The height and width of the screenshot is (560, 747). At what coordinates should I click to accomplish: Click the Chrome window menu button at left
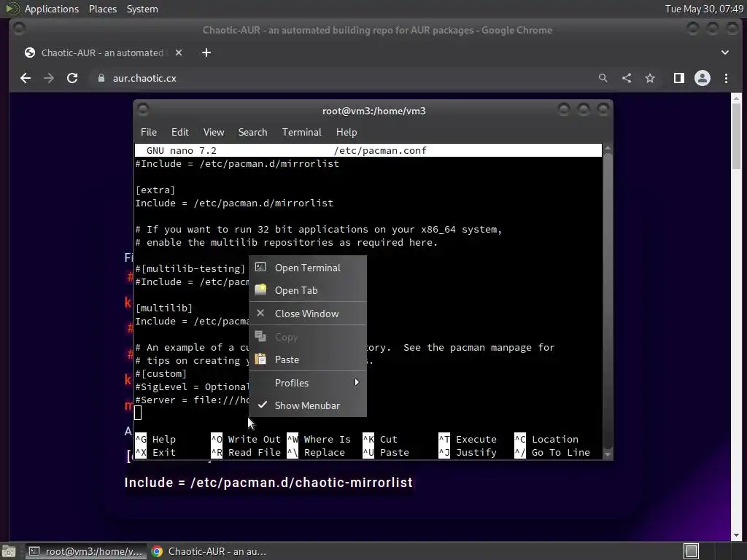(19, 29)
